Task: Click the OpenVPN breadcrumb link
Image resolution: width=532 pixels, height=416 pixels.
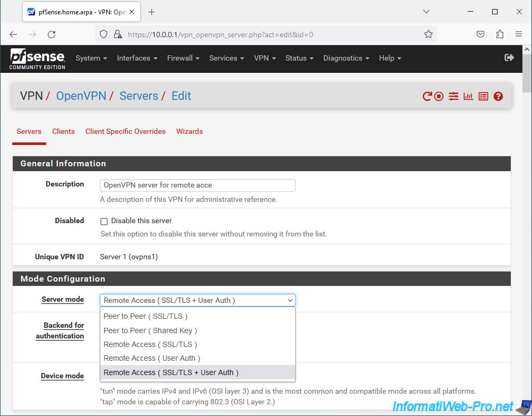Action: point(81,96)
